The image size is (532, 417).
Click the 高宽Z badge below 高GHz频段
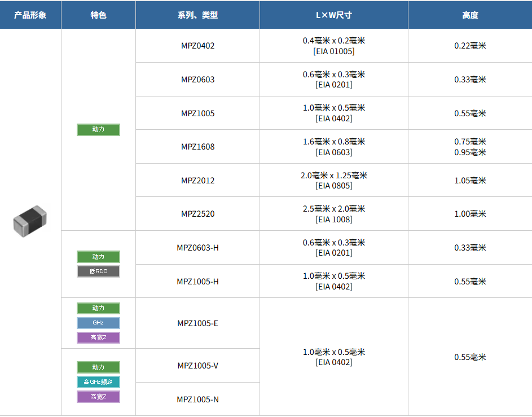click(x=98, y=397)
